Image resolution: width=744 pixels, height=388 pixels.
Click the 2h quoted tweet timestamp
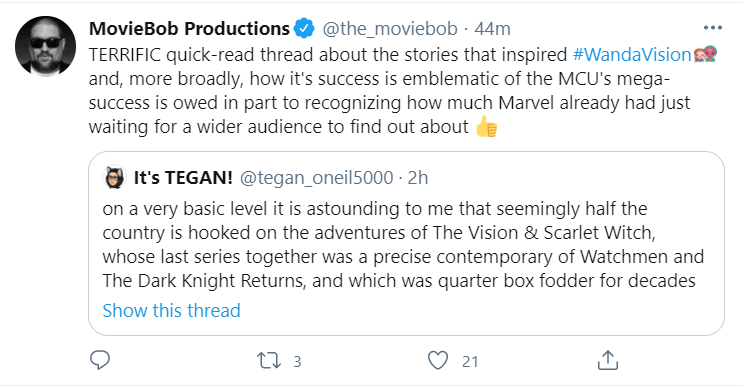pyautogui.click(x=418, y=178)
